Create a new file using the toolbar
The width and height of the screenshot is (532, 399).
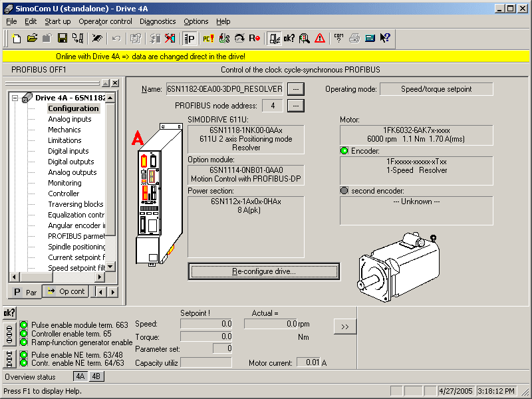tap(16, 39)
